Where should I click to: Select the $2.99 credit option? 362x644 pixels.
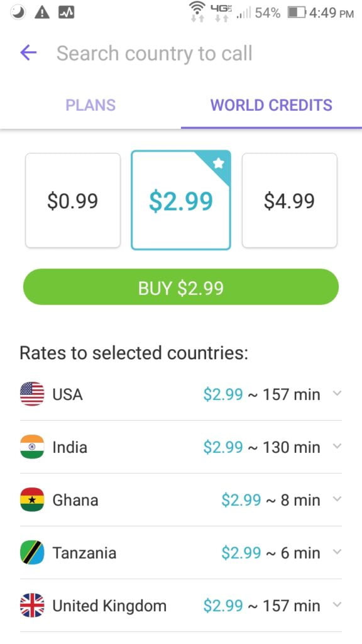pos(181,200)
